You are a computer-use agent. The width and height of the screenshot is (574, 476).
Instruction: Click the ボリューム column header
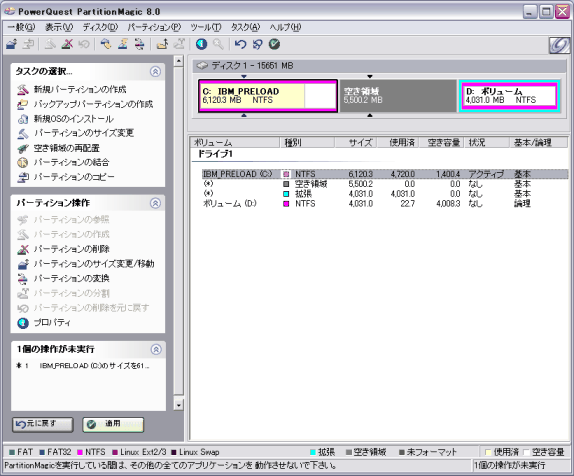pos(235,142)
